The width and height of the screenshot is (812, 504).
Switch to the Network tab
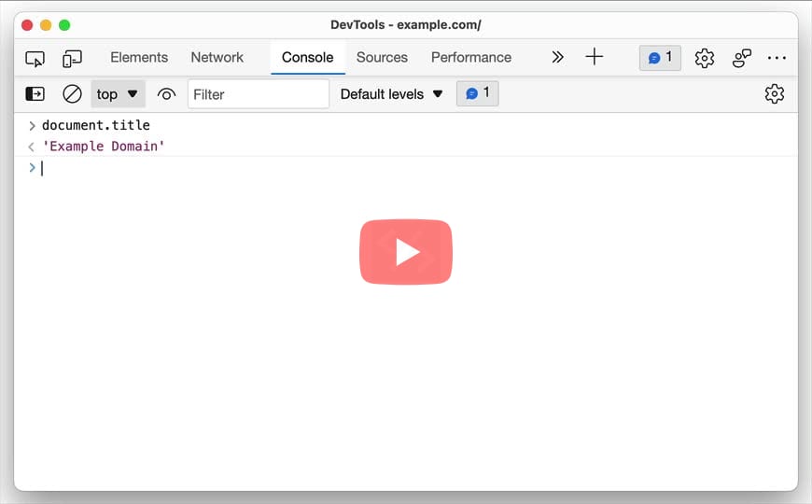[217, 58]
